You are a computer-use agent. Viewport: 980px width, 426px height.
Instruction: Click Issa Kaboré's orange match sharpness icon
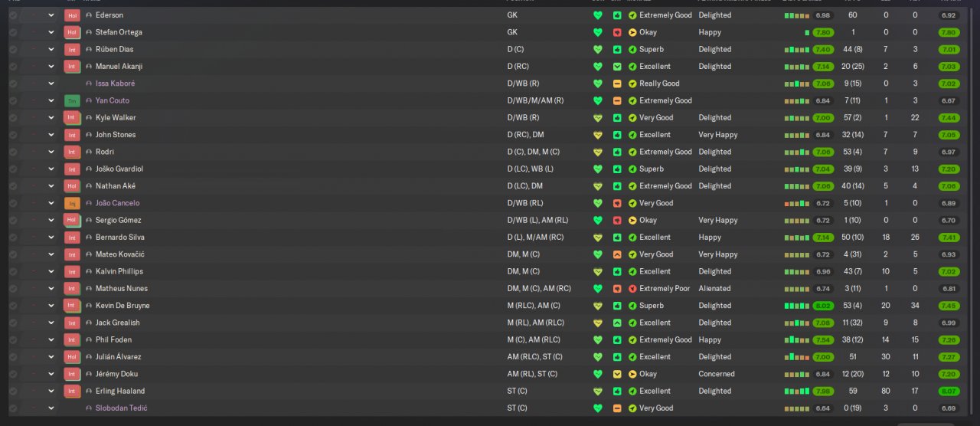coord(617,84)
